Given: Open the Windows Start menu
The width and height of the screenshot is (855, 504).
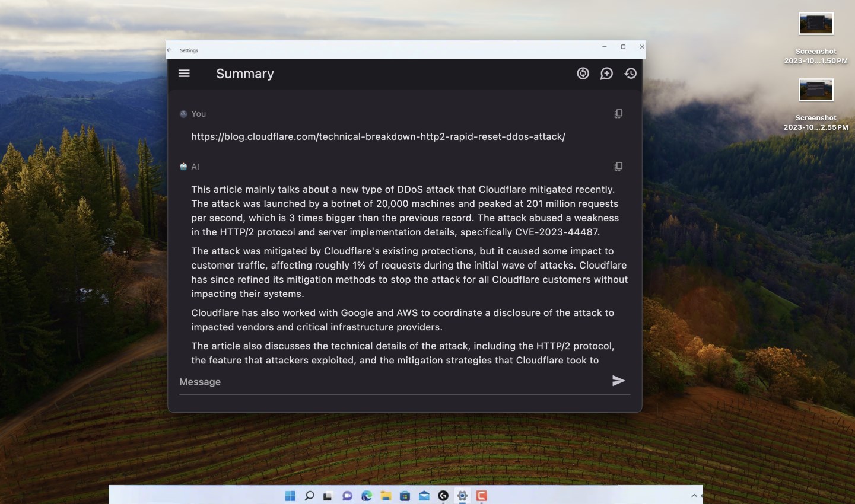Looking at the screenshot, I should [290, 496].
